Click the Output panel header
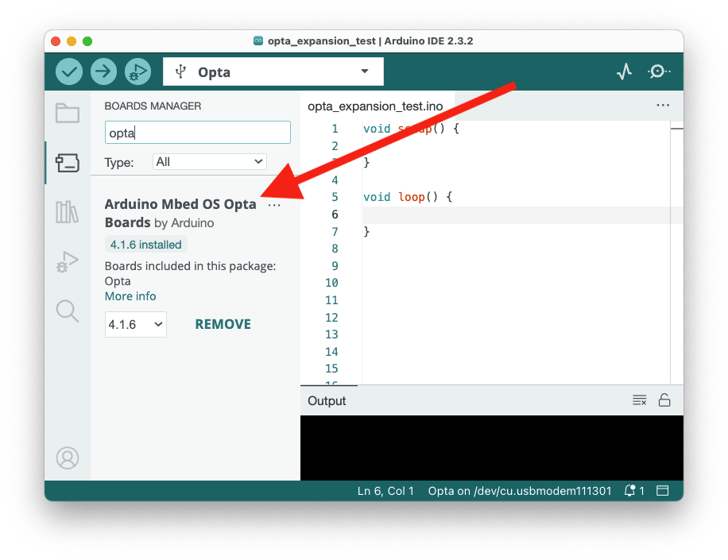 [x=327, y=401]
